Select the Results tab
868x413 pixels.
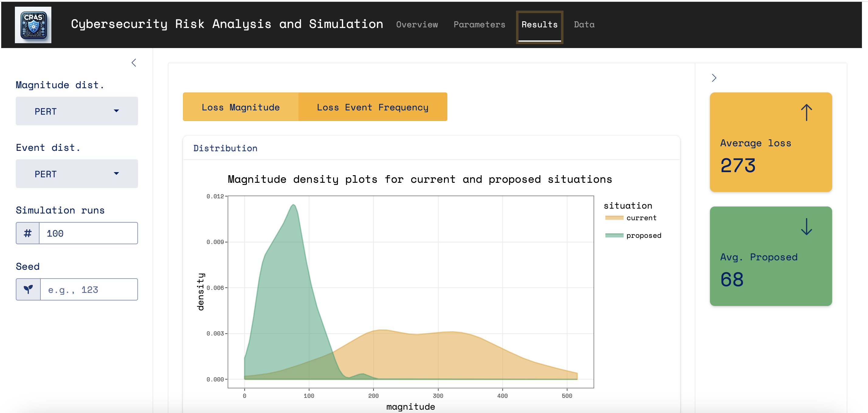coord(539,25)
